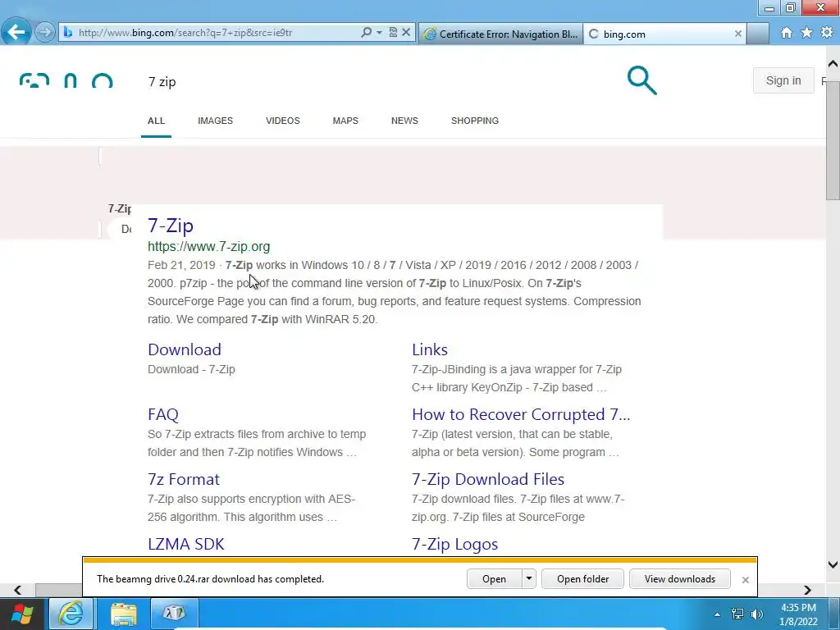Go back with the browser back arrow

(16, 32)
